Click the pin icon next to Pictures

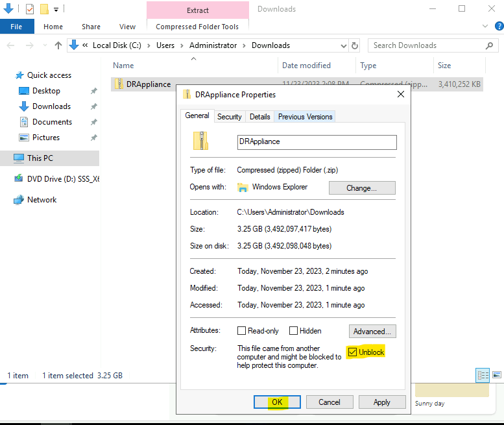click(x=93, y=138)
